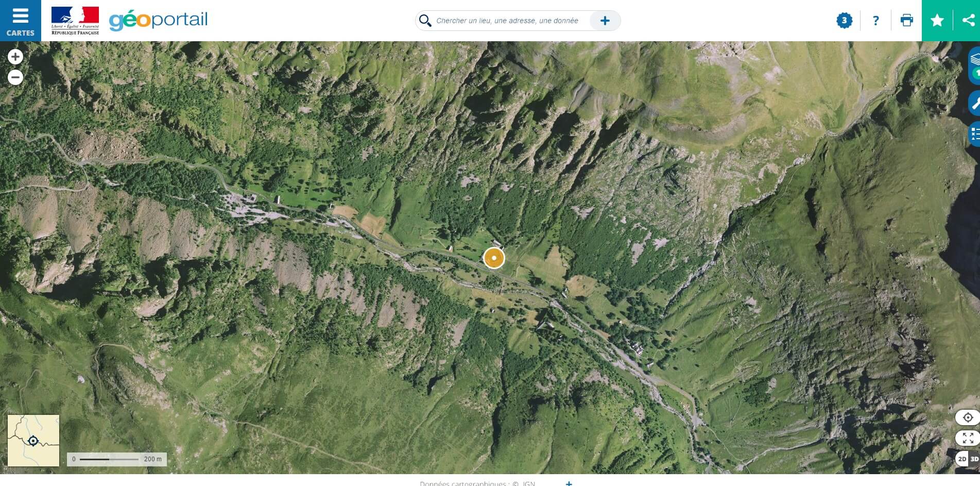Switch map to 2D view
This screenshot has height=486, width=980.
click(961, 459)
